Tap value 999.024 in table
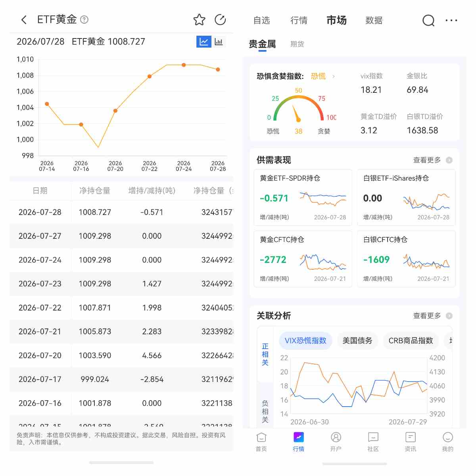The width and height of the screenshot is (476, 476). click(x=95, y=379)
